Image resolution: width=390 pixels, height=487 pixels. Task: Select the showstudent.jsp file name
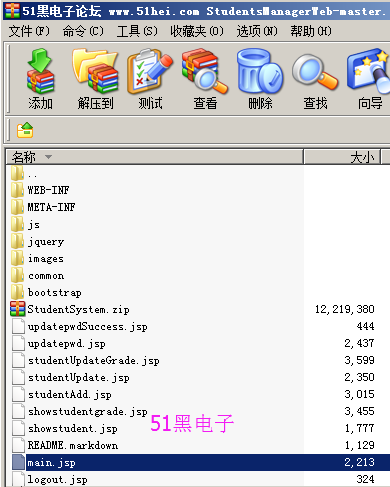(x=73, y=429)
